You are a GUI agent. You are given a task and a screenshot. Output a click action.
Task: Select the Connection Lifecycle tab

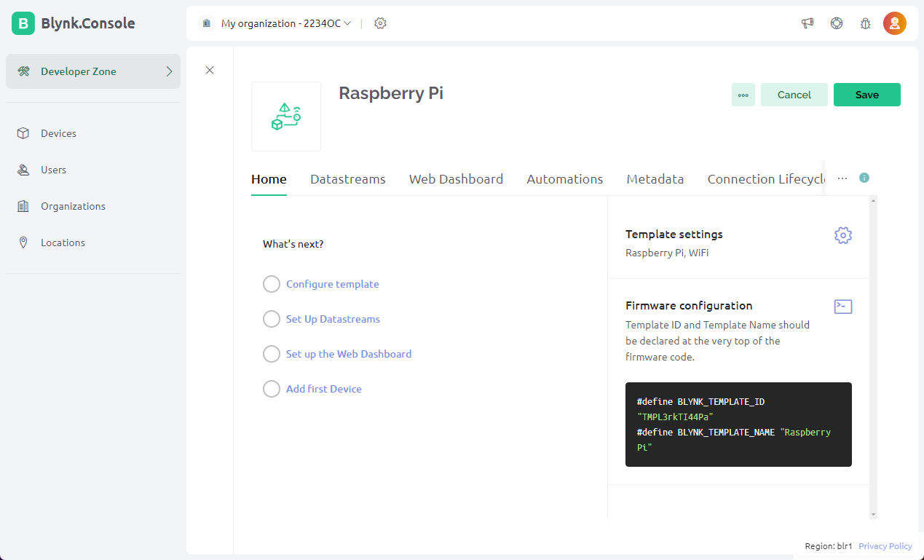(x=765, y=179)
